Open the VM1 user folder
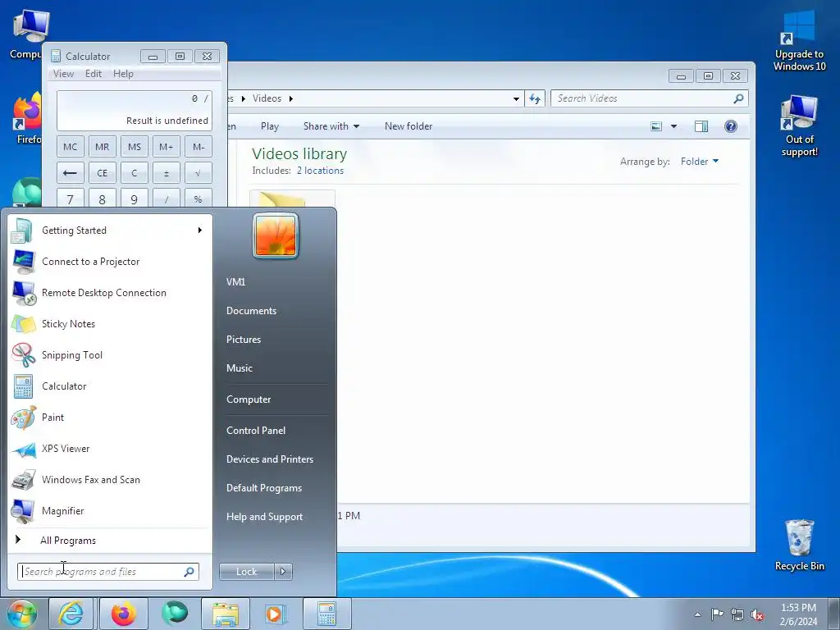This screenshot has width=840, height=630. click(x=235, y=282)
